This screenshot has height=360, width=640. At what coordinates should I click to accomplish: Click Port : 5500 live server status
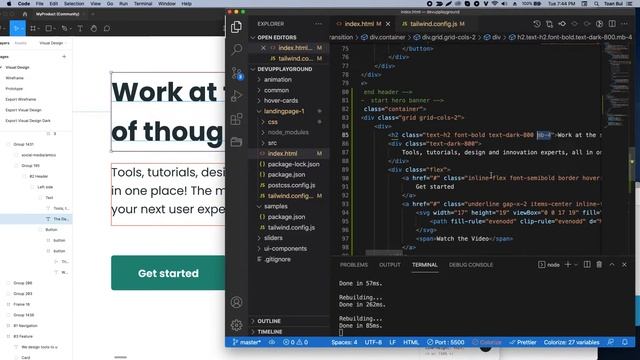coord(445,342)
